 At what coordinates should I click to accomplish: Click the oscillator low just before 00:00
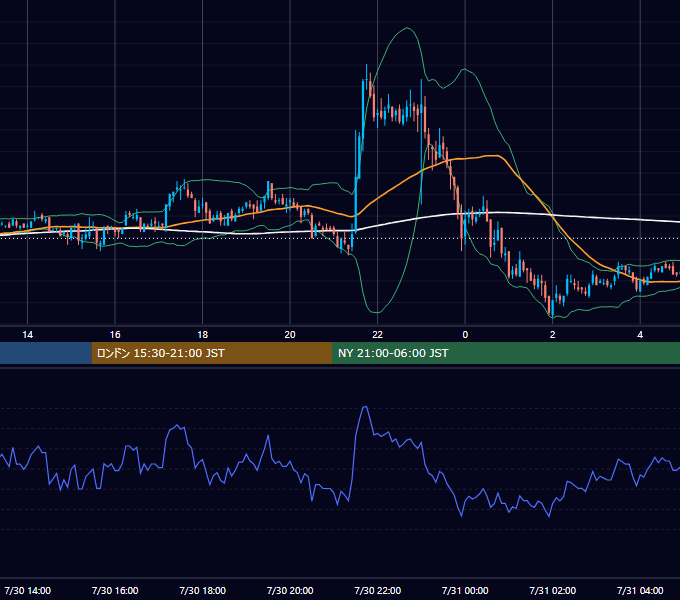point(461,515)
